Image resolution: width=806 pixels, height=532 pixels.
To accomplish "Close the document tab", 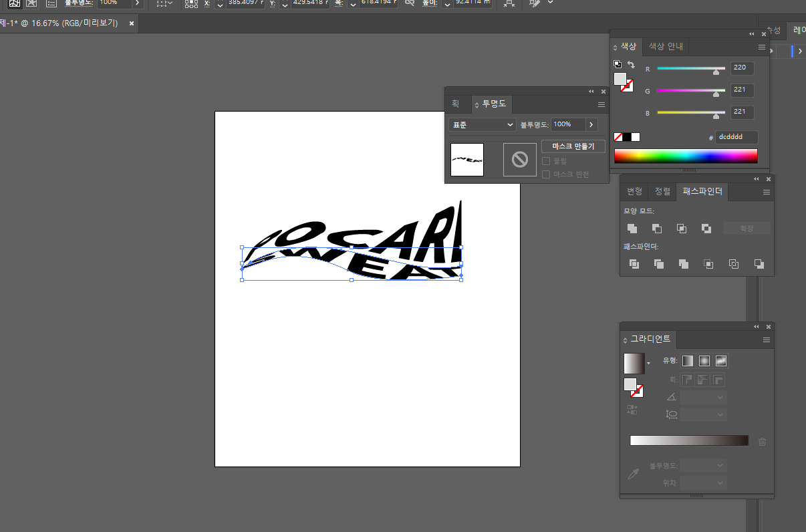I will (132, 23).
